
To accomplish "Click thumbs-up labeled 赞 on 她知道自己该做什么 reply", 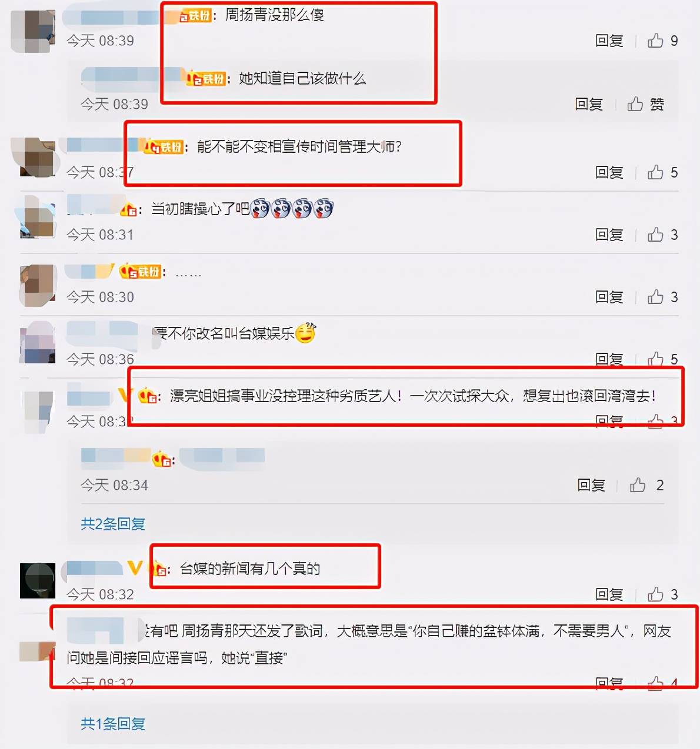I will click(x=645, y=104).
